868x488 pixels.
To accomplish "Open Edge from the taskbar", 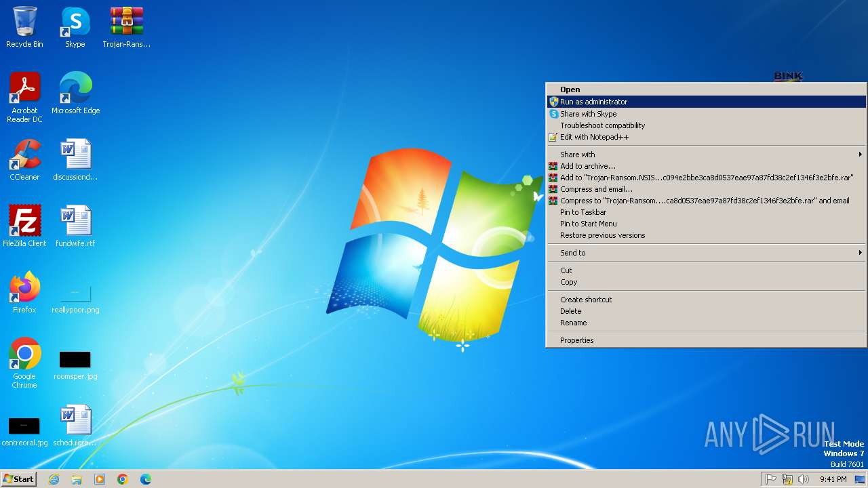I will pos(146,479).
